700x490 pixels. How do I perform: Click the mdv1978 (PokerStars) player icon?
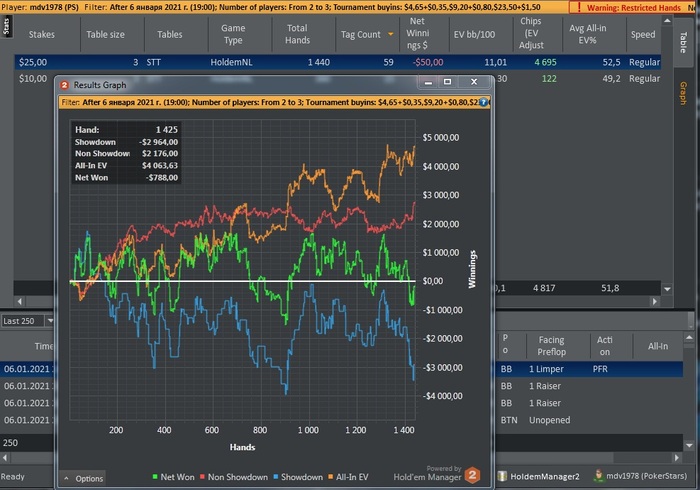tap(598, 476)
